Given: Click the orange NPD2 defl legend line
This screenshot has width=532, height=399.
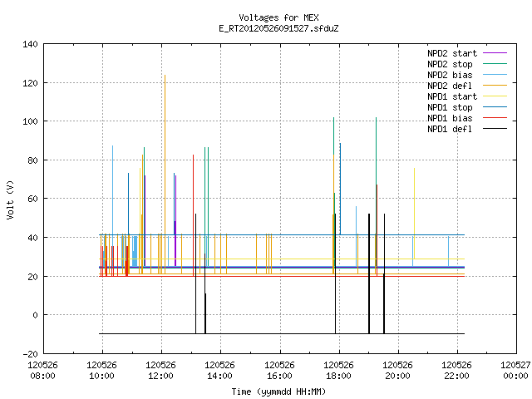Looking at the screenshot, I should click(495, 85).
